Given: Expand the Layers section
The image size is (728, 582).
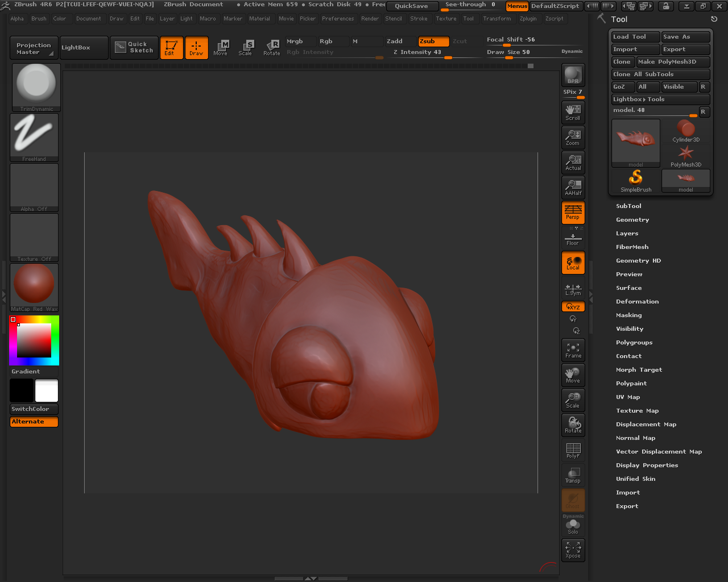Looking at the screenshot, I should click(627, 234).
